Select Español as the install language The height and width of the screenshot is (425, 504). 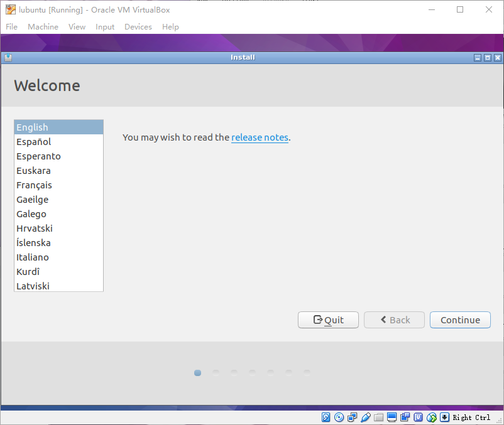[x=34, y=142]
